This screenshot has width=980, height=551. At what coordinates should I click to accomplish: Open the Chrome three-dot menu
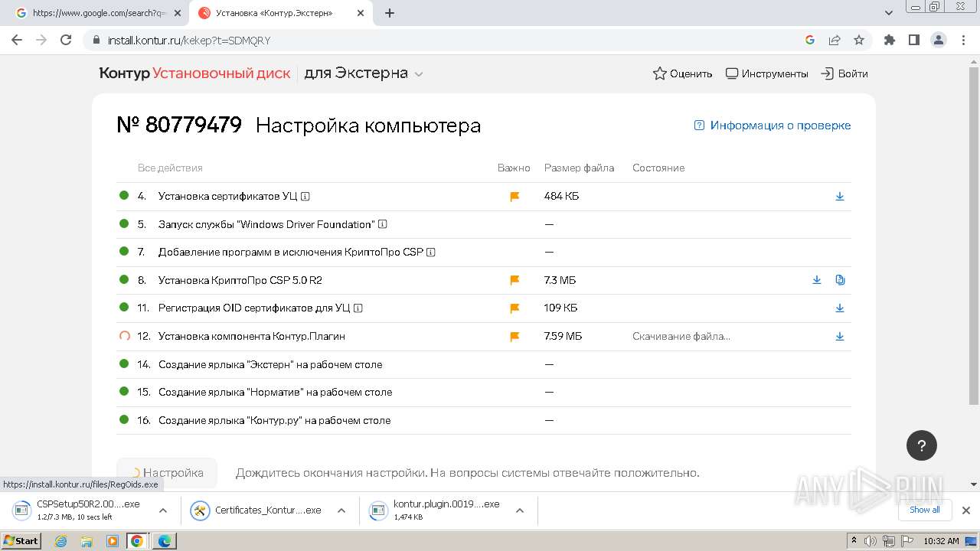pyautogui.click(x=962, y=40)
